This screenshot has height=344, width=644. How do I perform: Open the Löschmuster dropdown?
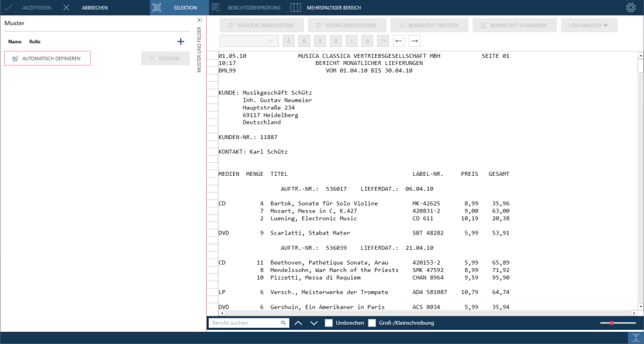589,25
